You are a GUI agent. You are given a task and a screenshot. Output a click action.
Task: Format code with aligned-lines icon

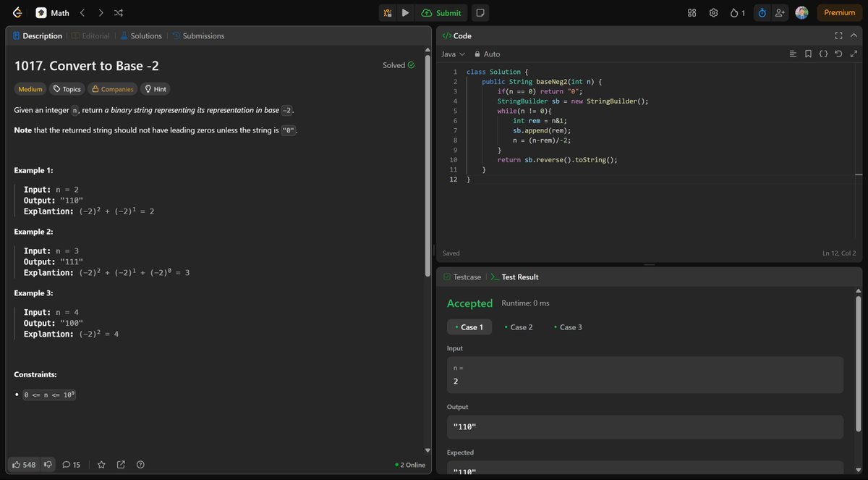click(x=793, y=54)
